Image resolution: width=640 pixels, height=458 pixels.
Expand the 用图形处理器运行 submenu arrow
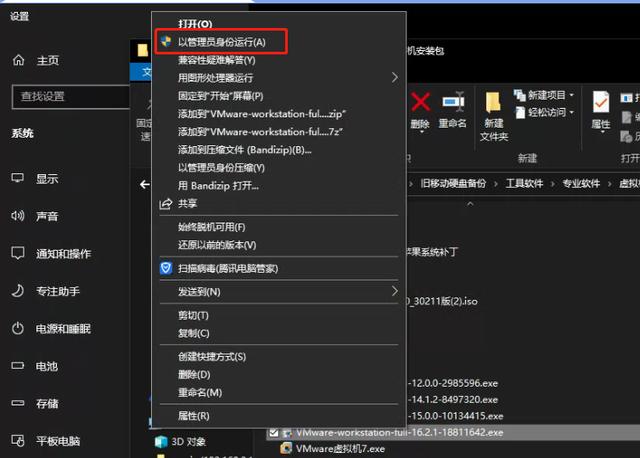click(x=395, y=78)
